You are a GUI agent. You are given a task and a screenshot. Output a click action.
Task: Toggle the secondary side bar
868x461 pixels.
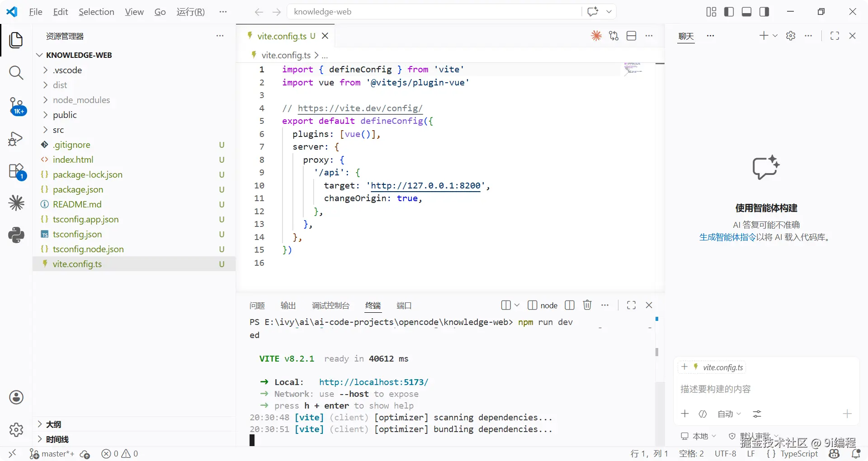pyautogui.click(x=764, y=12)
